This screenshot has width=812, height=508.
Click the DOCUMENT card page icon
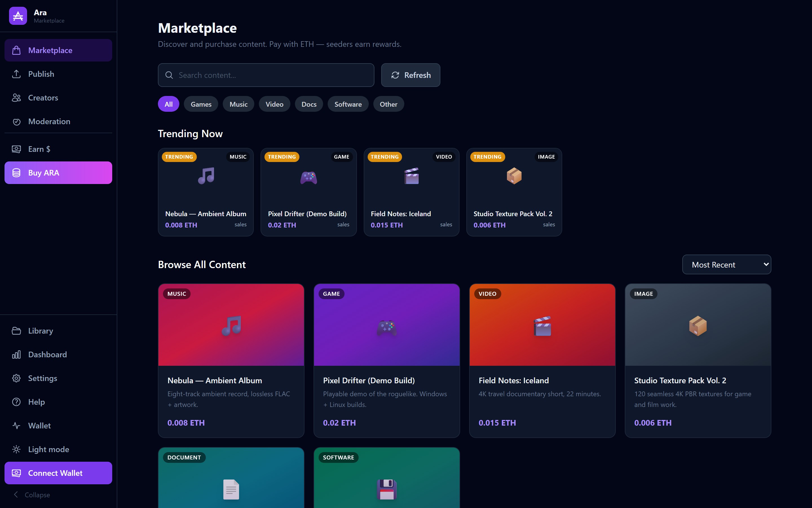point(231,490)
